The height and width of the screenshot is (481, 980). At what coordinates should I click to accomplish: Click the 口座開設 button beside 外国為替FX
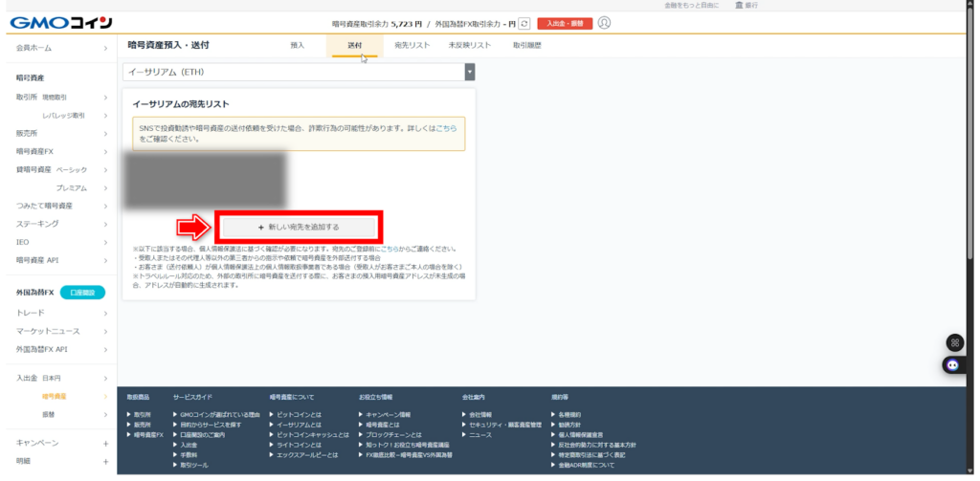(x=82, y=293)
